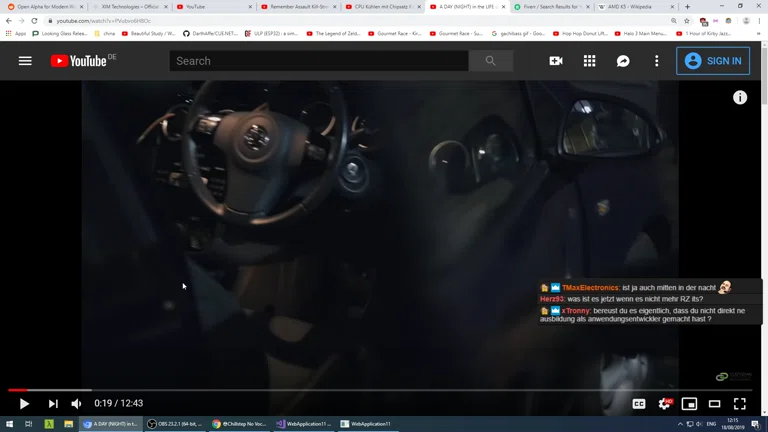Open the YouTube apps grid
Image resolution: width=768 pixels, height=432 pixels.
589,61
